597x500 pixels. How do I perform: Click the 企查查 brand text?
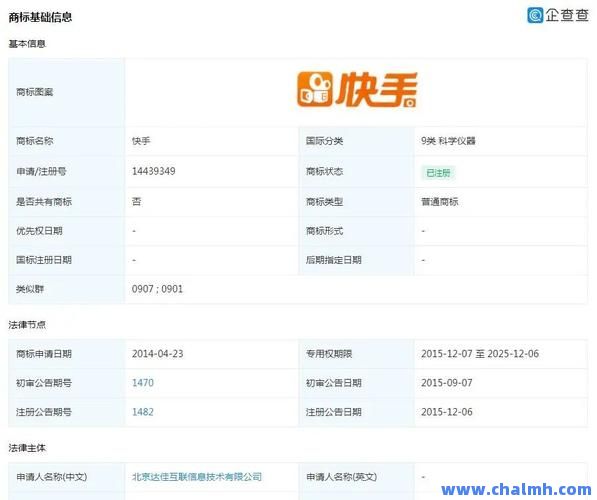(567, 15)
